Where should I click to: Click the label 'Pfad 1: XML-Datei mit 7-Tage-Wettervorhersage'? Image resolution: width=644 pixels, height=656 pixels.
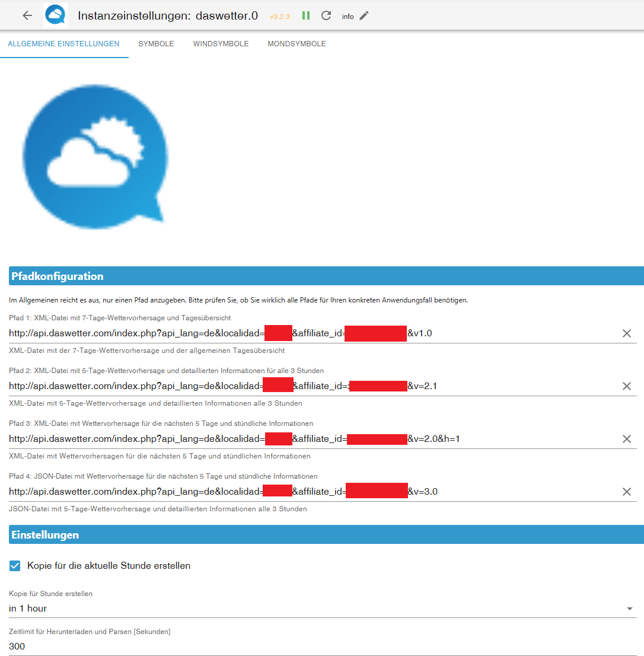pos(120,318)
